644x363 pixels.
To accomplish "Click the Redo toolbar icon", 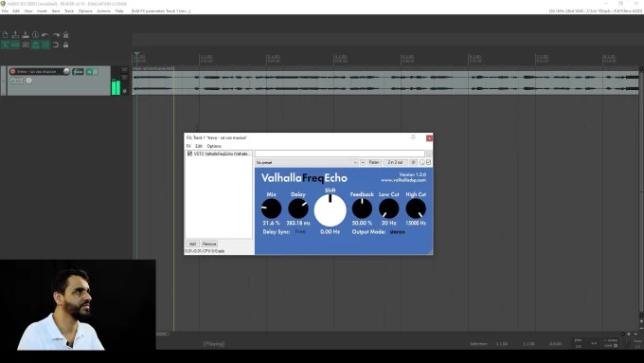I will (x=56, y=35).
